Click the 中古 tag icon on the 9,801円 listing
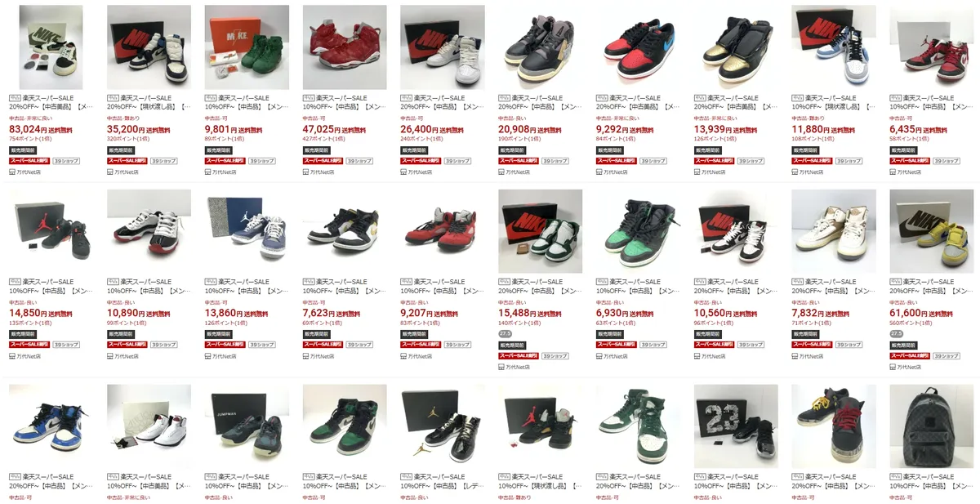The width and height of the screenshot is (980, 504). pyautogui.click(x=209, y=97)
